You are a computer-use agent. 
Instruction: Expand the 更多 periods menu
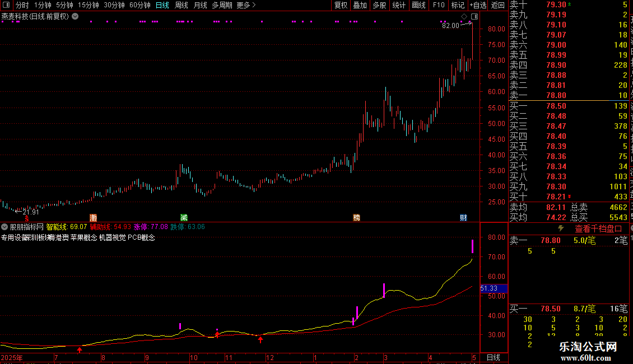tap(246, 5)
